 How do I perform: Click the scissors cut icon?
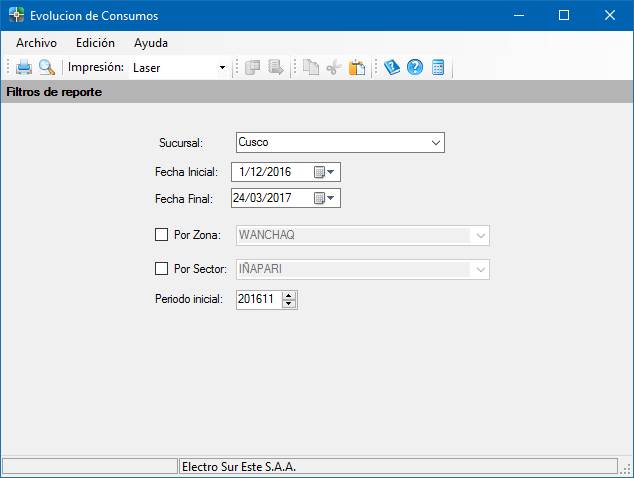click(x=334, y=67)
